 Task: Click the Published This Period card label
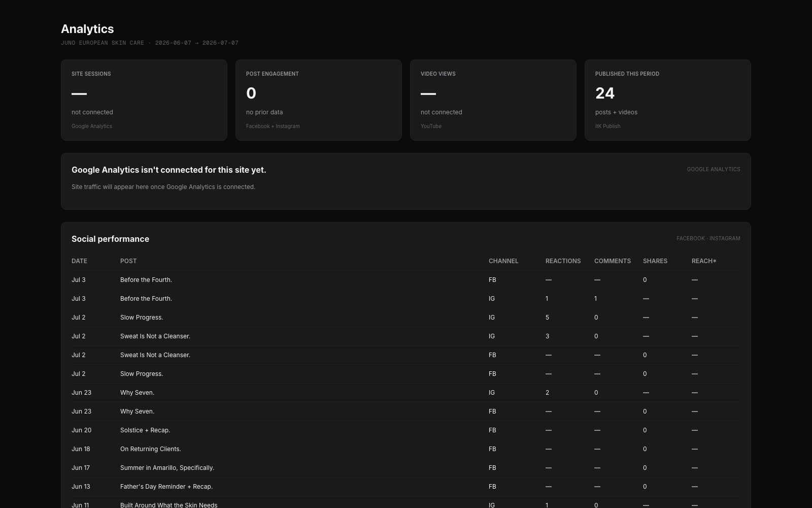pos(627,74)
